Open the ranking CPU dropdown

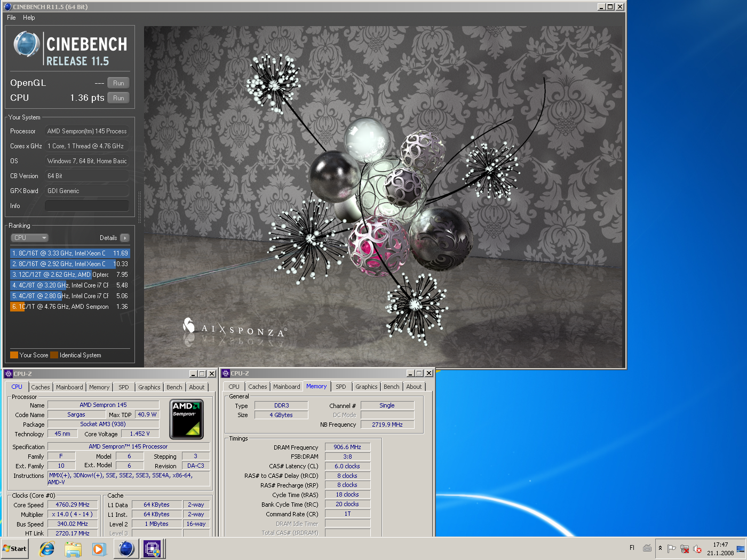[x=30, y=238]
